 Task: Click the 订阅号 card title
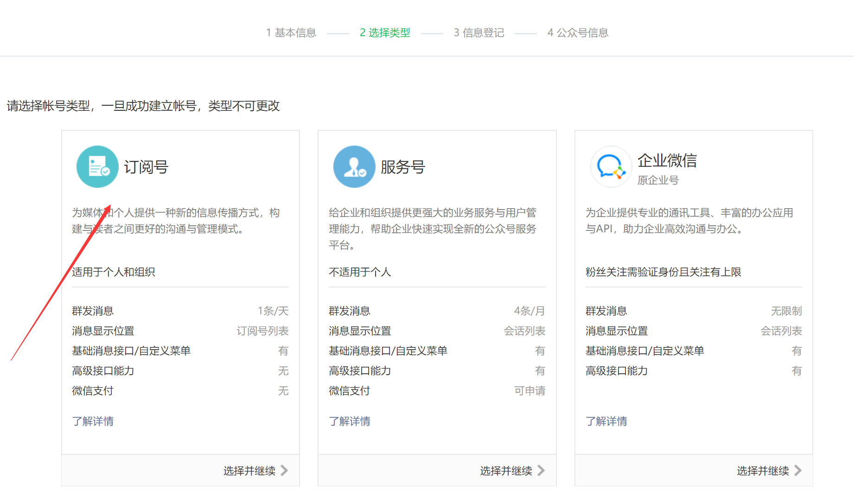coord(146,167)
